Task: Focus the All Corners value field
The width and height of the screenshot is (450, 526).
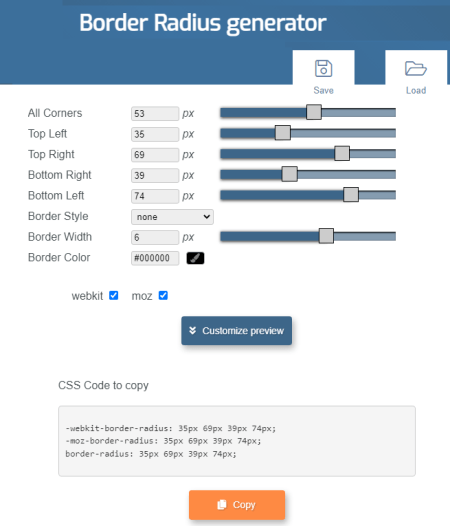Action: [155, 114]
